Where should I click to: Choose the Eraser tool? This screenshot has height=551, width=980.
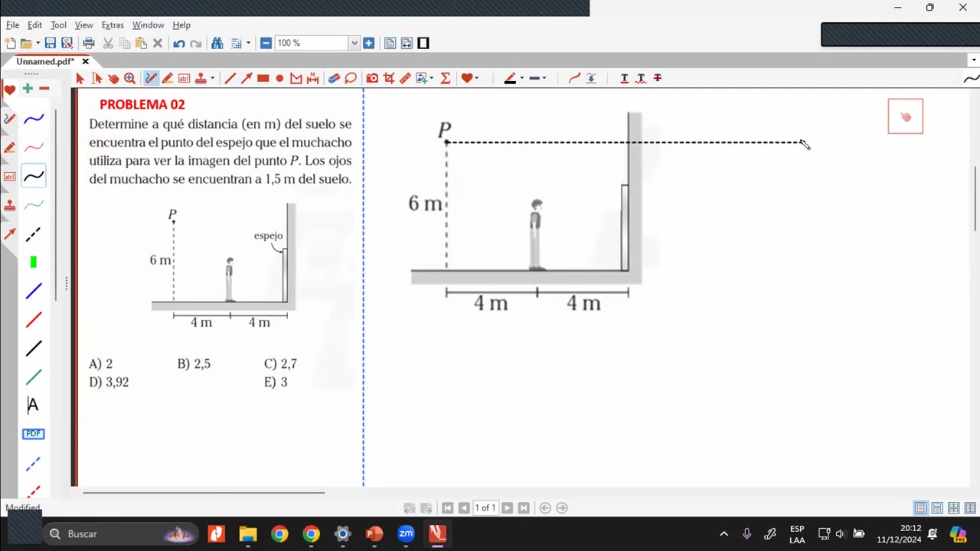pos(334,78)
